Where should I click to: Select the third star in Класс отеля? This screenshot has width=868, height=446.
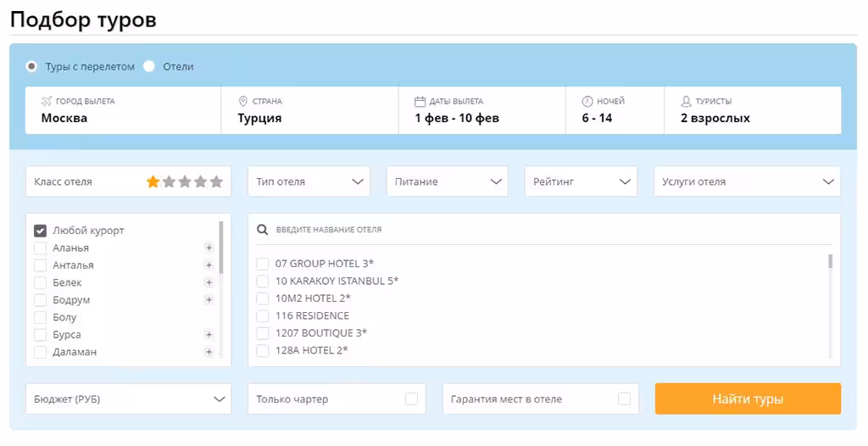(185, 181)
